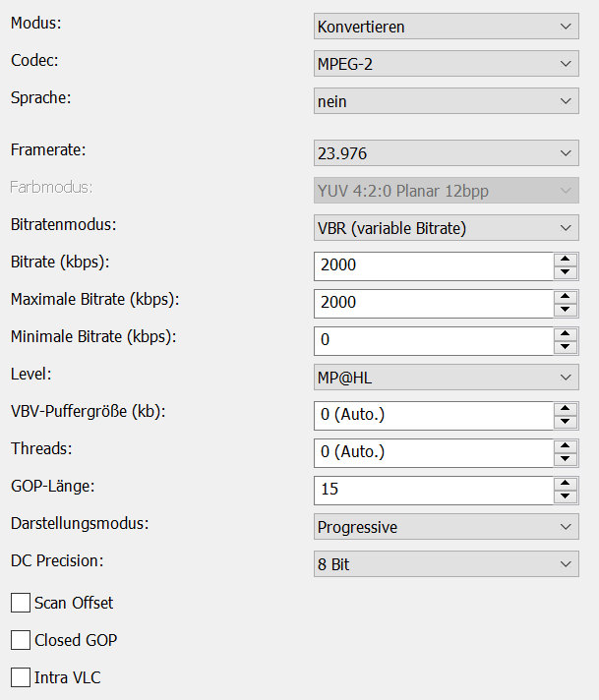Click into the Maximale Bitrate field
Screen dimensions: 599x700
[x=434, y=304]
